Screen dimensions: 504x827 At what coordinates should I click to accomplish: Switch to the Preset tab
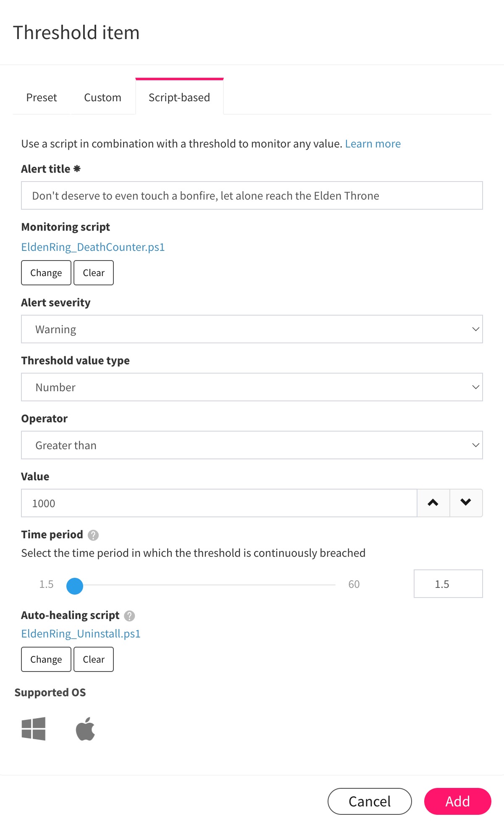point(42,97)
